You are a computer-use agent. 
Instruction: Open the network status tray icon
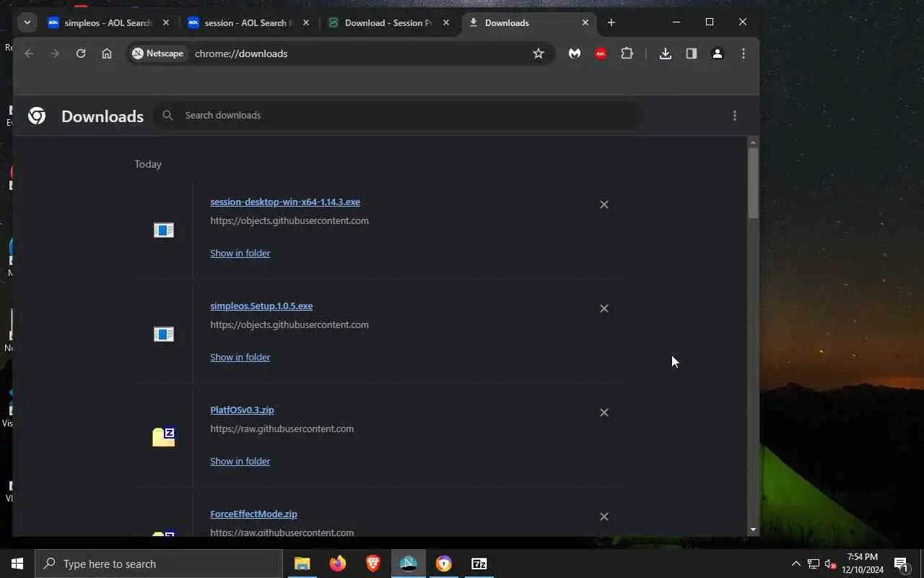point(813,564)
